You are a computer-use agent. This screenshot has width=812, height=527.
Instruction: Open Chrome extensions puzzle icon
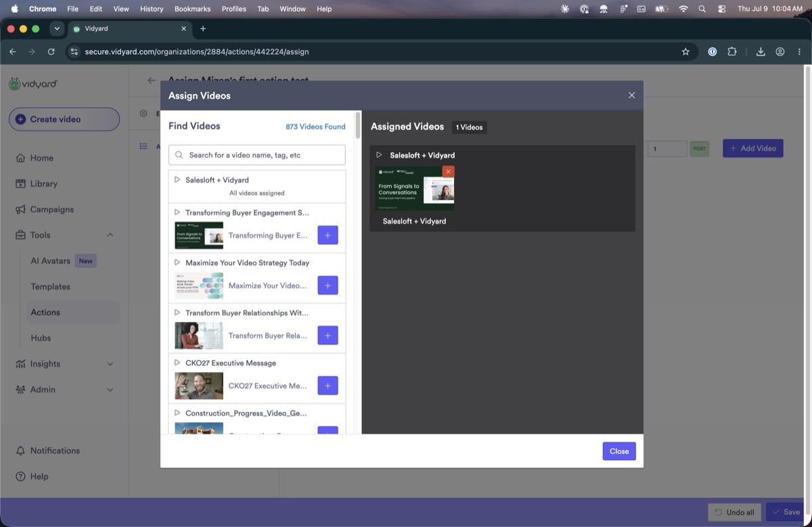(x=732, y=51)
